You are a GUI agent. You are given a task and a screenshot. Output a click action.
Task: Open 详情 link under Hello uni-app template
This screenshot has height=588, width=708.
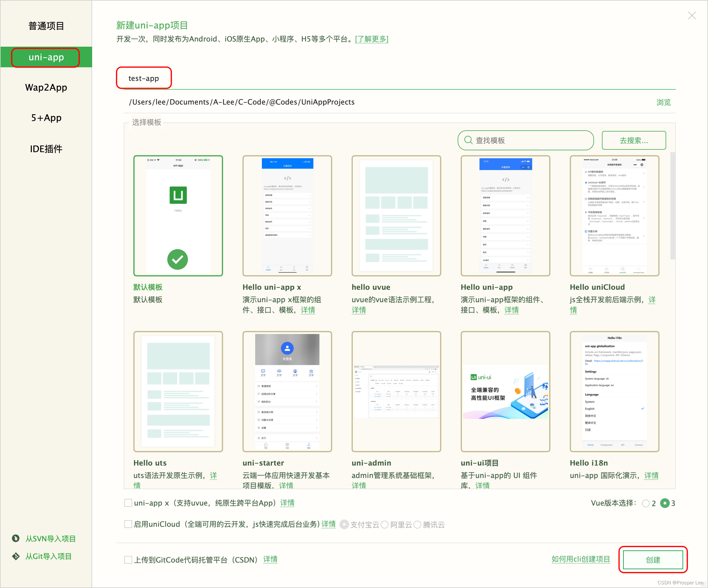tap(511, 310)
